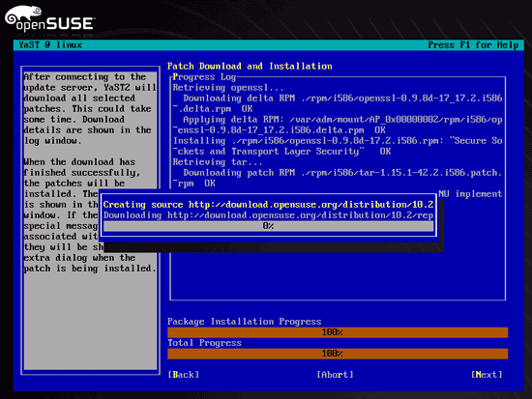Click the 'Retrieving tar...' log line
The width and height of the screenshot is (532, 399).
(218, 162)
